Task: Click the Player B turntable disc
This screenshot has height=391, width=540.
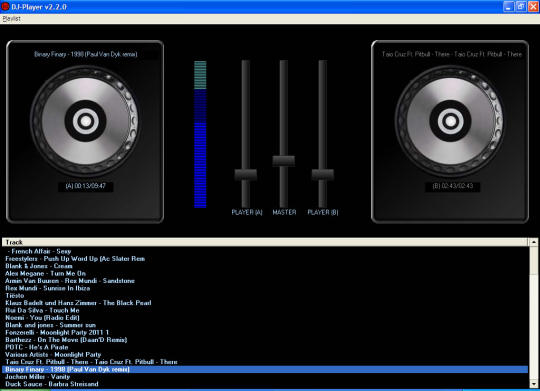Action: pyautogui.click(x=450, y=121)
